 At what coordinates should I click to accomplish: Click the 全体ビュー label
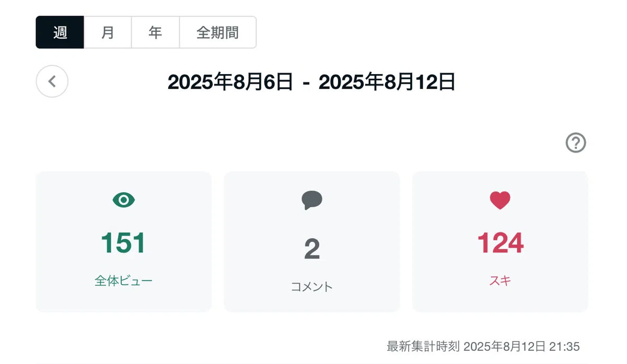pyautogui.click(x=124, y=281)
